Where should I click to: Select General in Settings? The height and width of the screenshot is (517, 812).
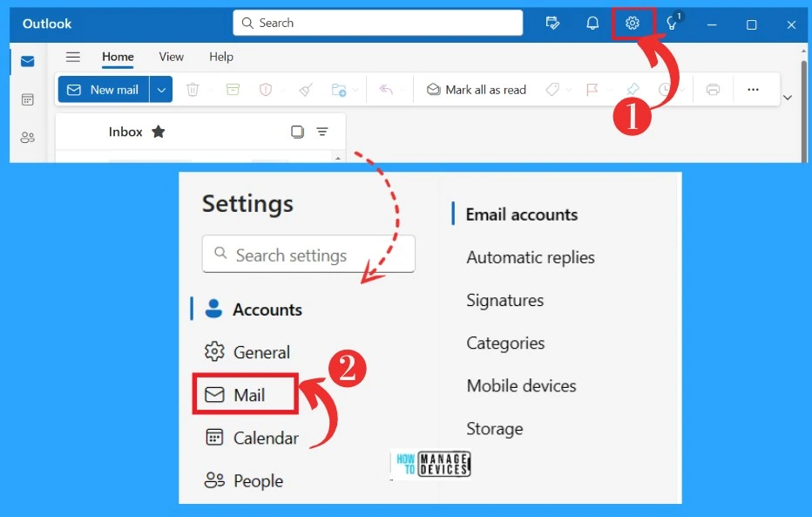pyautogui.click(x=247, y=352)
